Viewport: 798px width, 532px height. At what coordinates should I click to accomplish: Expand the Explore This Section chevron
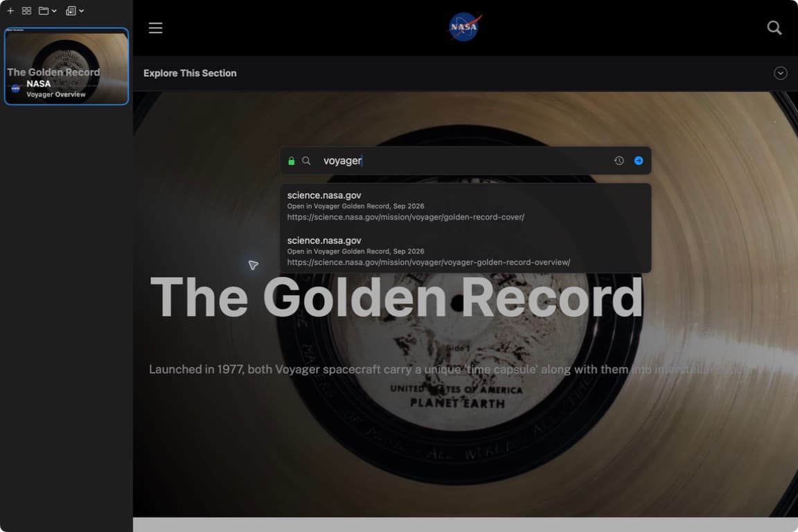coord(780,73)
